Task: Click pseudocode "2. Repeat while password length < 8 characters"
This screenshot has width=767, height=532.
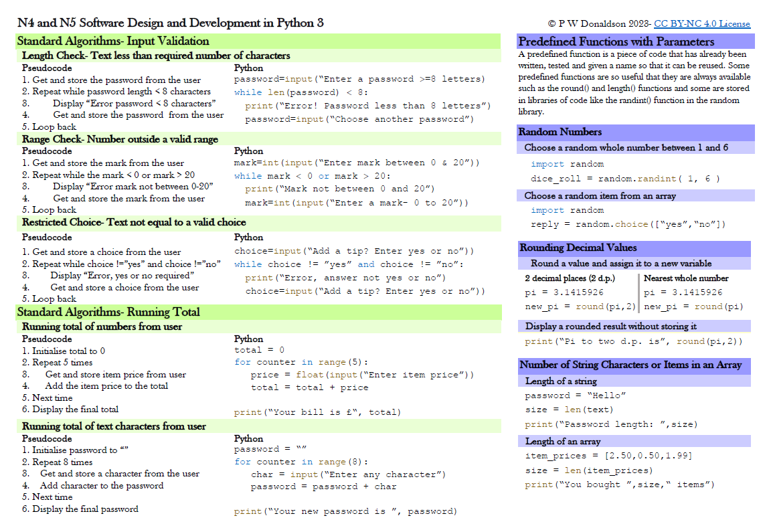Action: tap(116, 92)
